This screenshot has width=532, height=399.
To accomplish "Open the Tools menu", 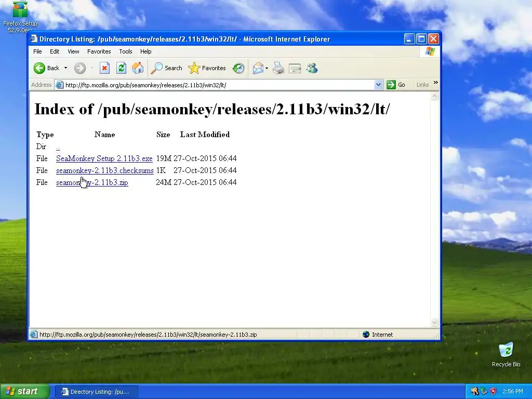I will tap(126, 51).
